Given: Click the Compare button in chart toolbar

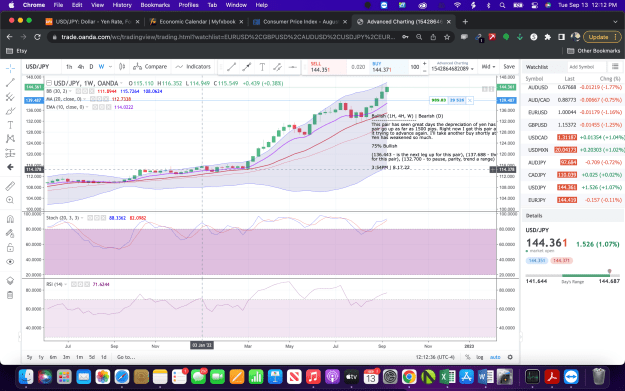Looking at the screenshot, I should pos(150,67).
